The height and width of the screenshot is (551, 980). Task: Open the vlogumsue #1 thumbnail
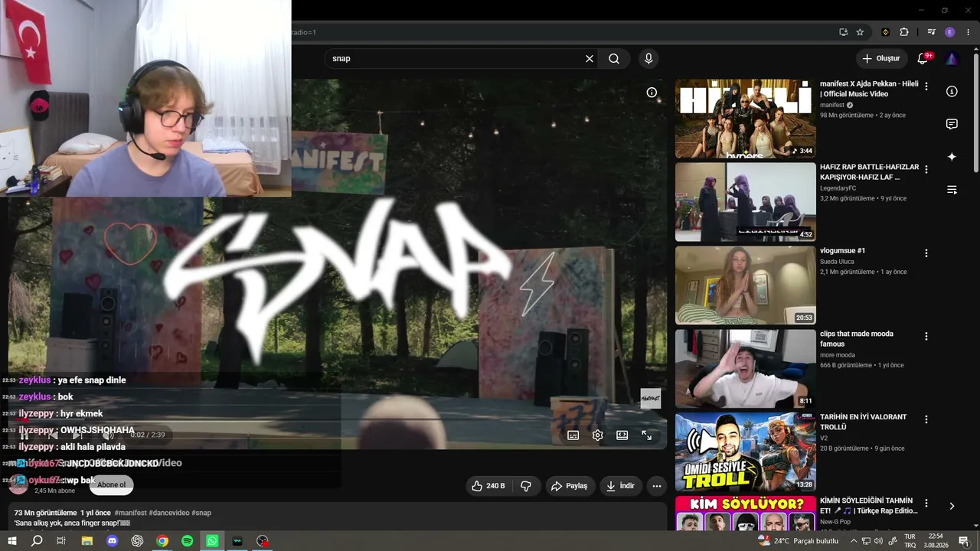coord(746,285)
